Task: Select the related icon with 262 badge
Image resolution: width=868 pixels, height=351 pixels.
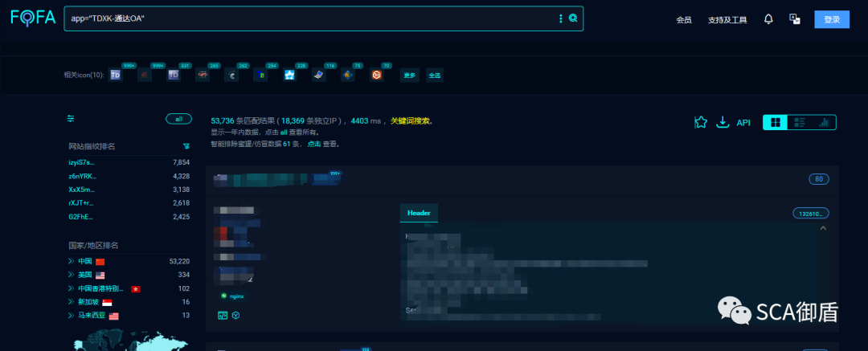Action: click(x=231, y=75)
